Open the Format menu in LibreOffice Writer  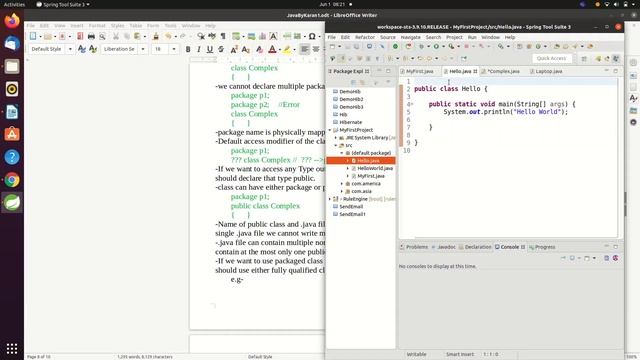[97, 26]
